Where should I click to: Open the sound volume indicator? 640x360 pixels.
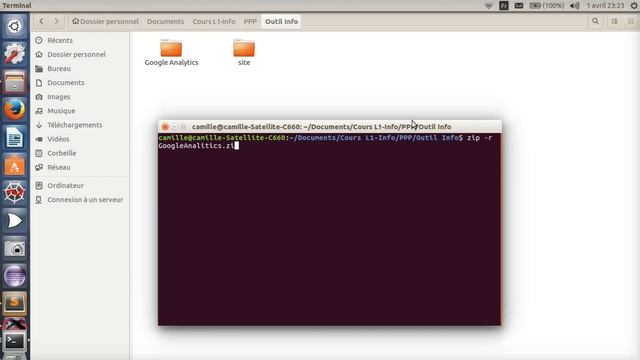(x=575, y=6)
